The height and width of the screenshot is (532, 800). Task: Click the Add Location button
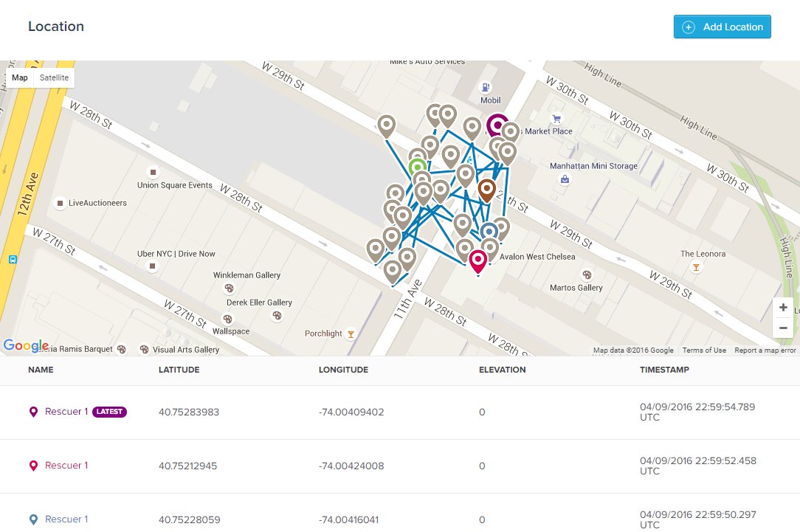tap(722, 27)
